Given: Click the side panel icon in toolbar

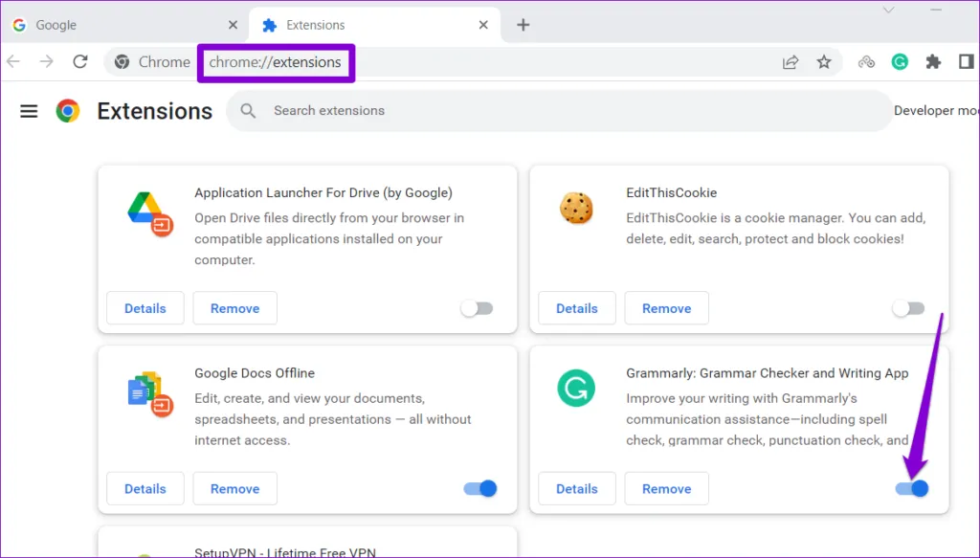Looking at the screenshot, I should [x=966, y=62].
